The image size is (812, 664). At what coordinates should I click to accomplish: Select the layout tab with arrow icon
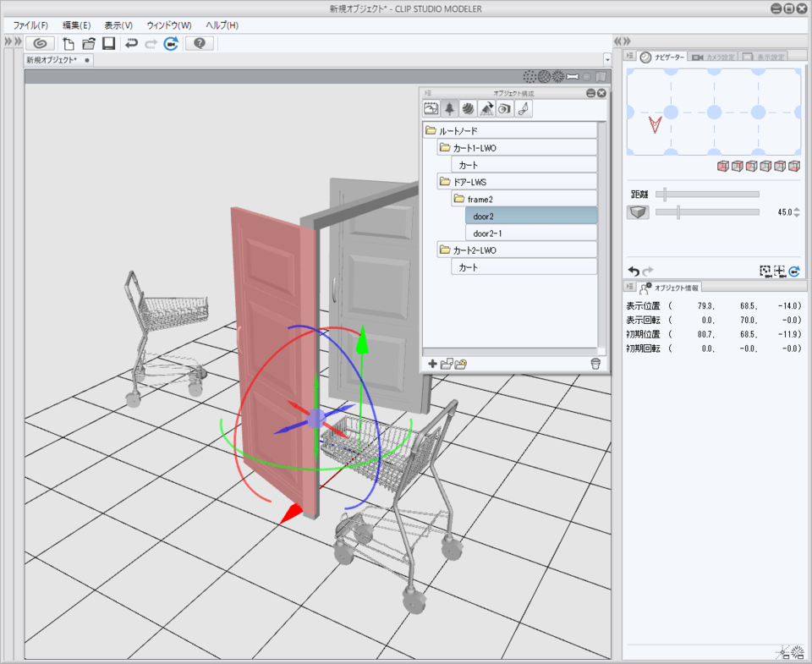click(x=486, y=109)
